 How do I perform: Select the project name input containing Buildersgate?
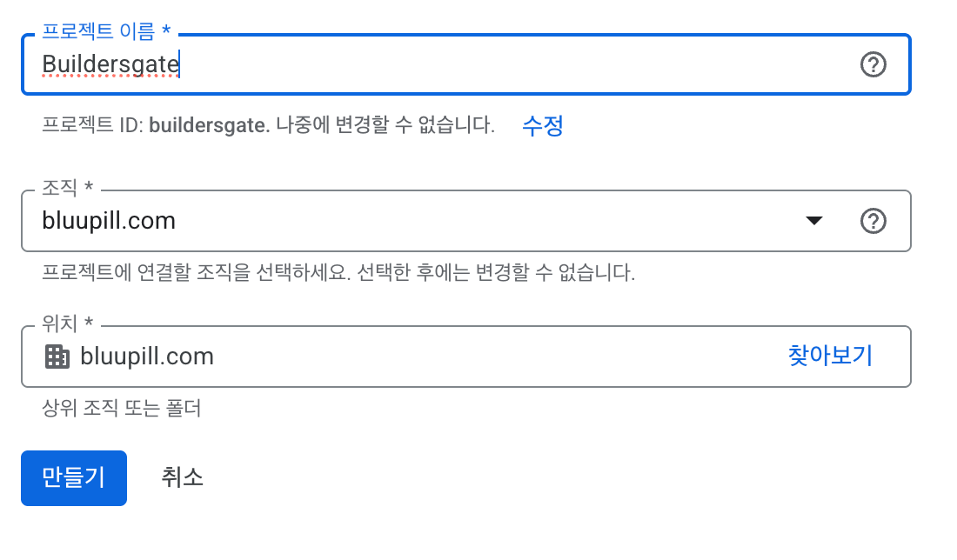pyautogui.click(x=348, y=64)
